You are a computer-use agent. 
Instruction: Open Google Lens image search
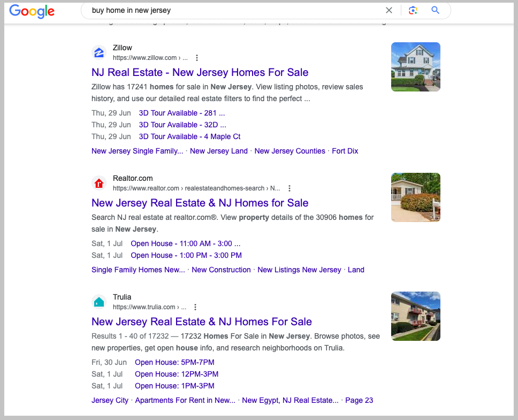pyautogui.click(x=413, y=10)
